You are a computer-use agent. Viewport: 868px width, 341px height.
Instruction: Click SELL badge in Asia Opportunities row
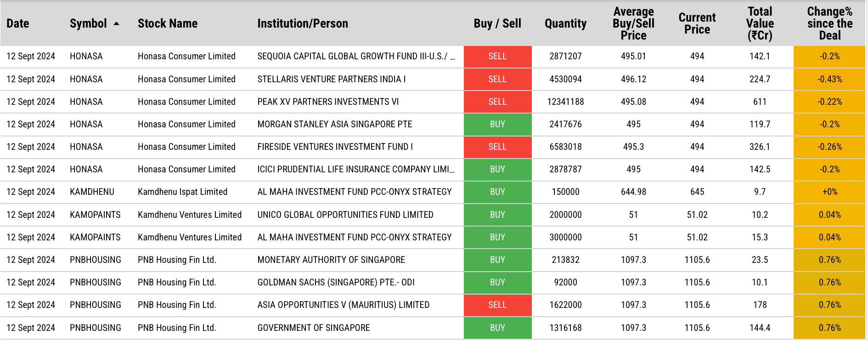[x=497, y=305]
